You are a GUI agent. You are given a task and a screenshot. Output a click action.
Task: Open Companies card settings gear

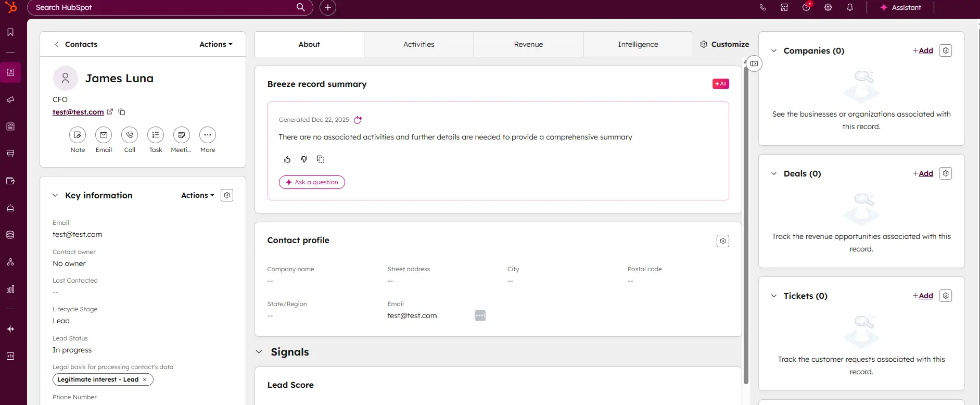pyautogui.click(x=946, y=50)
